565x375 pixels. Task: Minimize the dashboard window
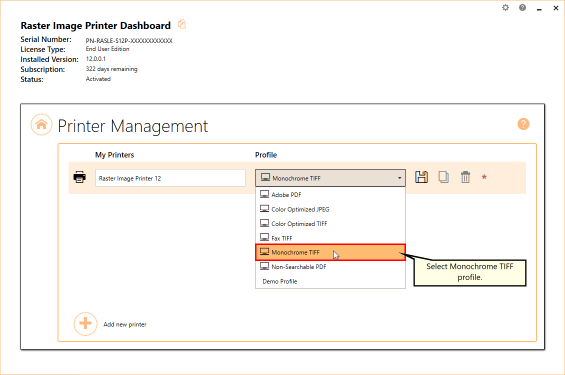coord(539,8)
